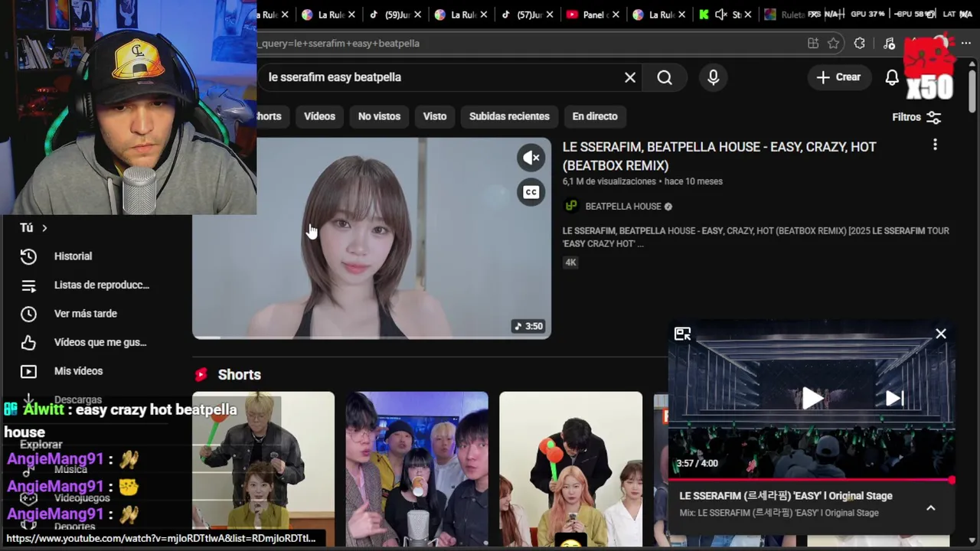Bookmark the page with the star icon
This screenshot has height=551, width=980.
(x=834, y=44)
